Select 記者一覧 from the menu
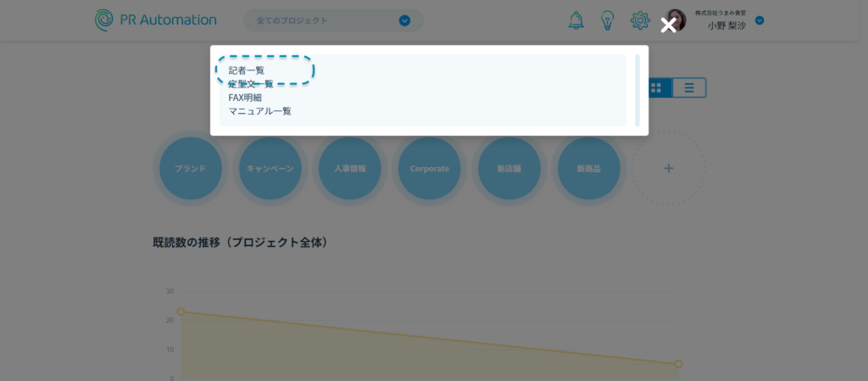Image resolution: width=868 pixels, height=381 pixels. (247, 70)
